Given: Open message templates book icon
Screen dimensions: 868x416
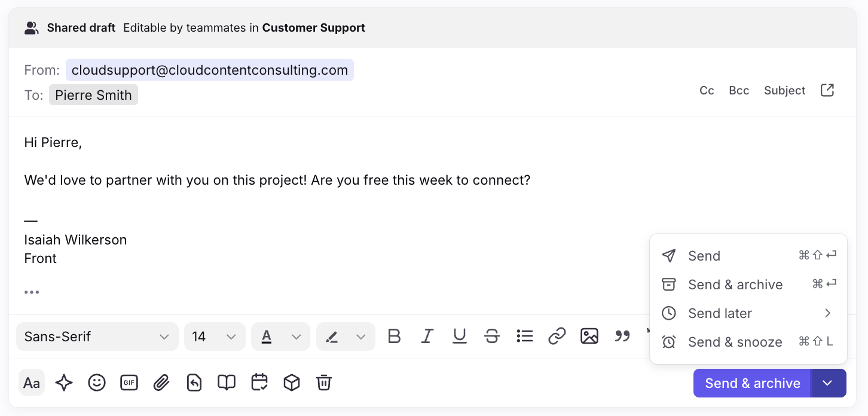Looking at the screenshot, I should [227, 383].
